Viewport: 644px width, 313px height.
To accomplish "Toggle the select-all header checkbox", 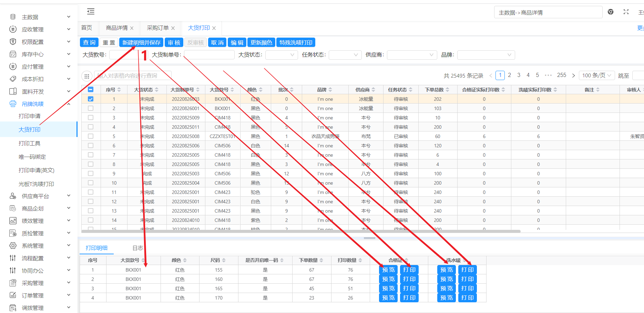I will [x=91, y=90].
